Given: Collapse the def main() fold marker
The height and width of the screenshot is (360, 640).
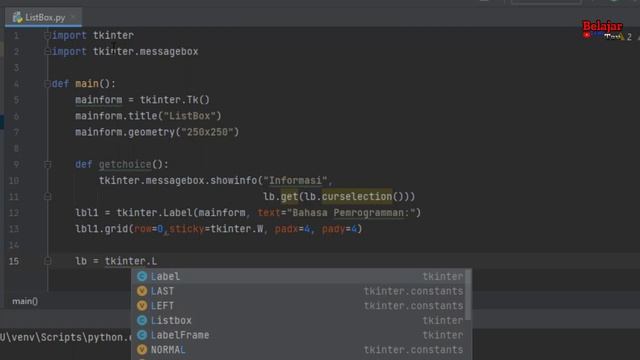Looking at the screenshot, I should point(47,84).
